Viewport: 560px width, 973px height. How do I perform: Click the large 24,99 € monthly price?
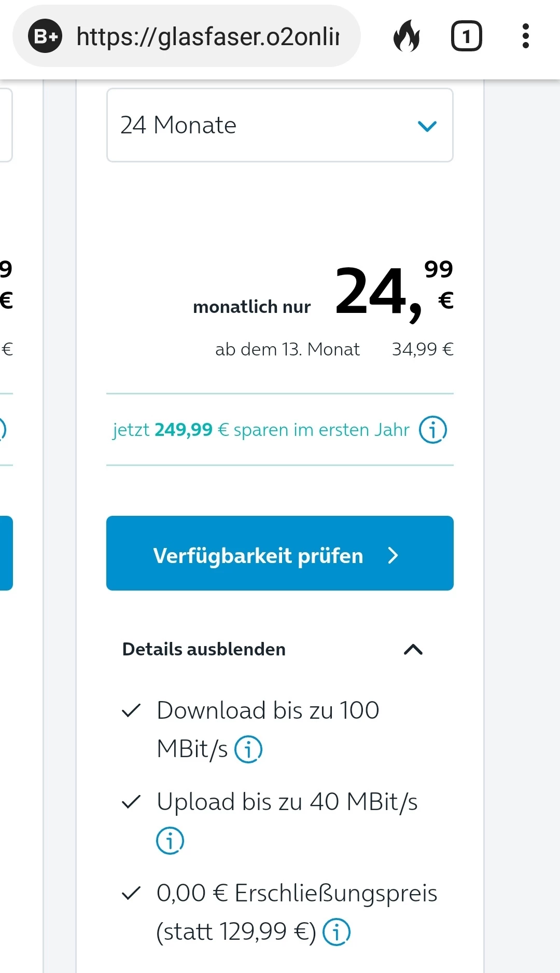click(x=393, y=291)
